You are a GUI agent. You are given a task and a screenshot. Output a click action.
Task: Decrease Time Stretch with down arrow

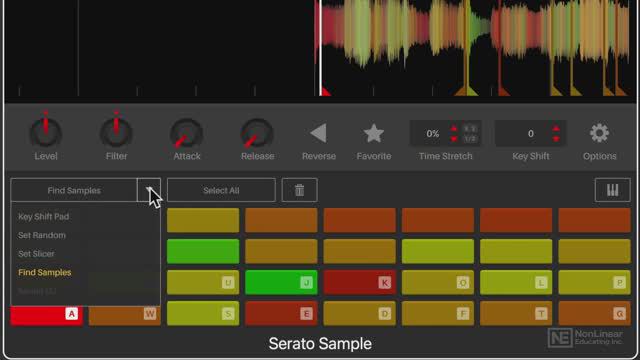click(454, 139)
